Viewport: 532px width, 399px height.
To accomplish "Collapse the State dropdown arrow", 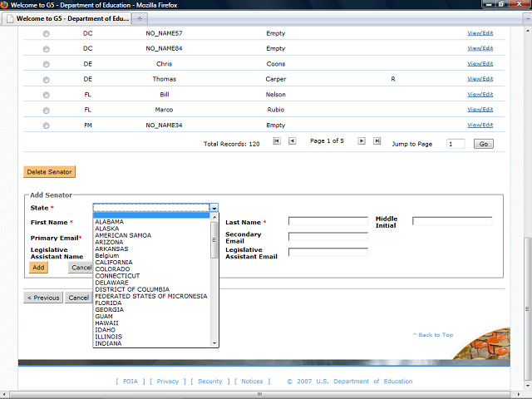I will point(214,209).
